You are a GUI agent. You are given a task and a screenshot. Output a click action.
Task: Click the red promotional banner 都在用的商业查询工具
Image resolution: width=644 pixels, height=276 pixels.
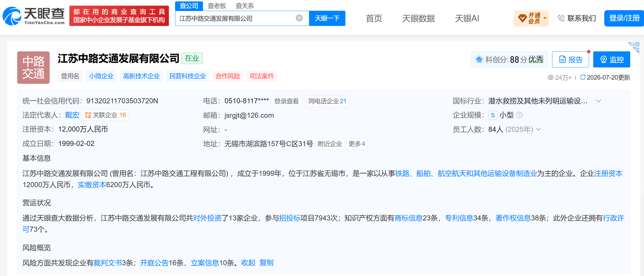pos(119,16)
